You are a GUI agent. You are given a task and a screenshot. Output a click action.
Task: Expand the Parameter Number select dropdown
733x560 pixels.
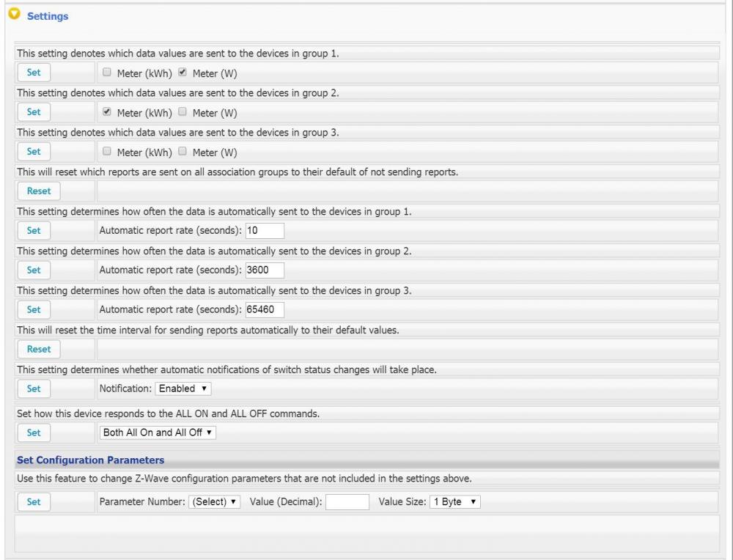click(214, 502)
